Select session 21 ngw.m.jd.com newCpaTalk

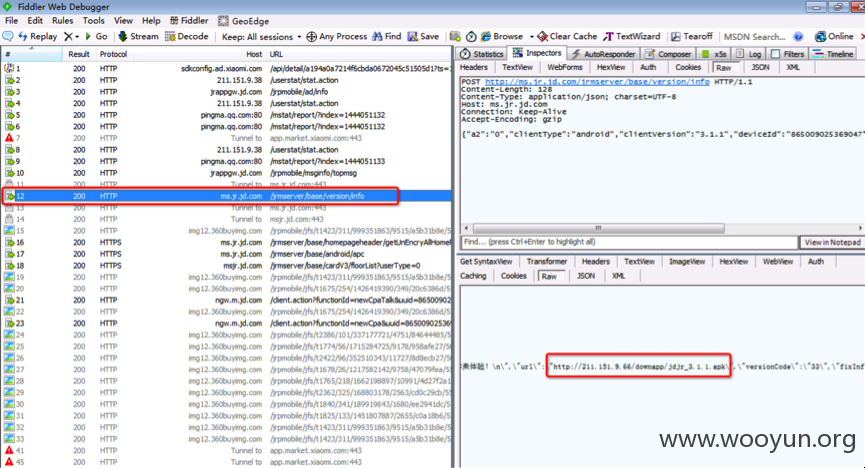pos(226,300)
